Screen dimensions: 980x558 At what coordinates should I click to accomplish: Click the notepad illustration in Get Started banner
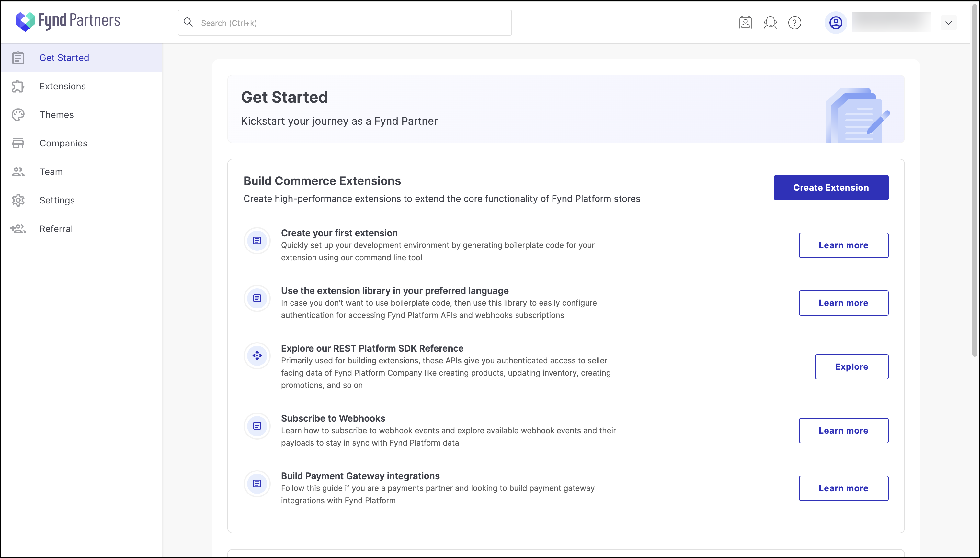858,115
